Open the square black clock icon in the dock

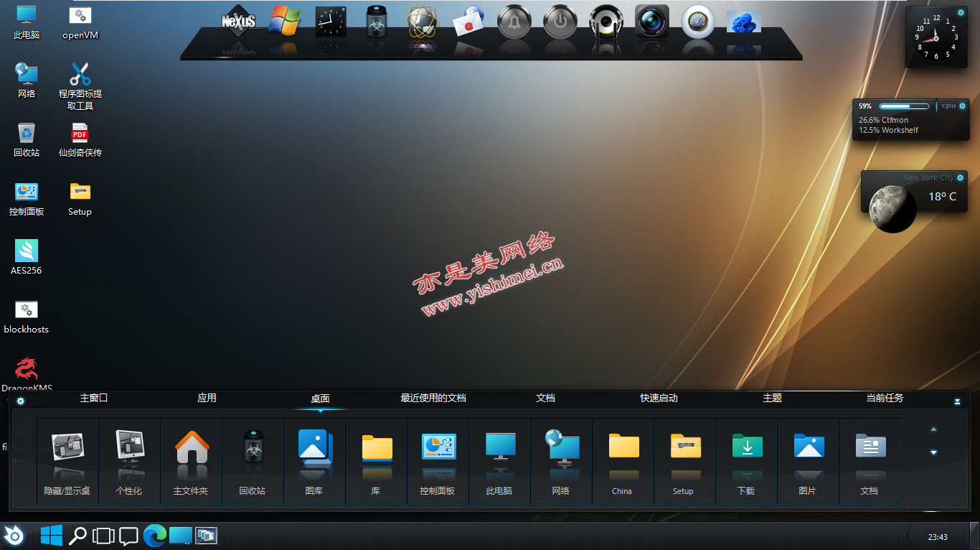click(x=331, y=22)
